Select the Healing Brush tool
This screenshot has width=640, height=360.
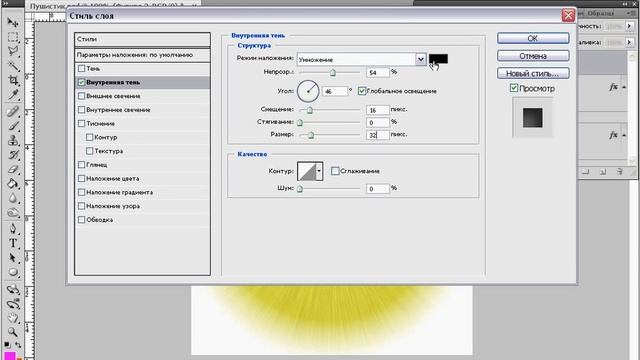[x=13, y=111]
